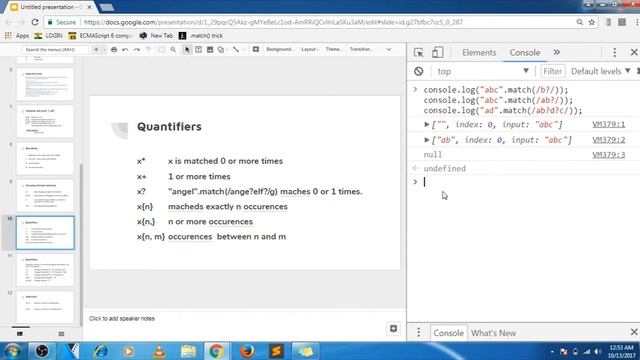Select the Shape tool
The height and width of the screenshot is (360, 640).
click(x=221, y=49)
